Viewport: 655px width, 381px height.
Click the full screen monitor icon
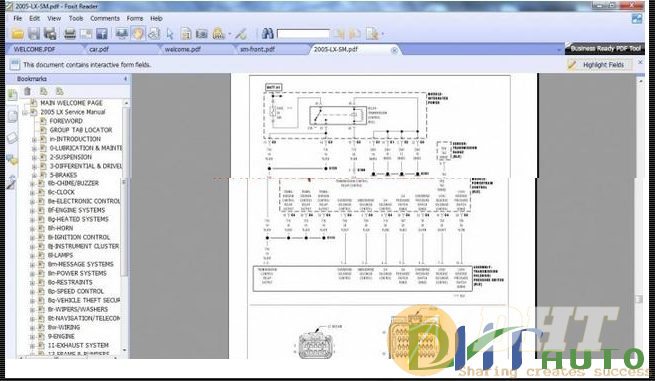122,33
